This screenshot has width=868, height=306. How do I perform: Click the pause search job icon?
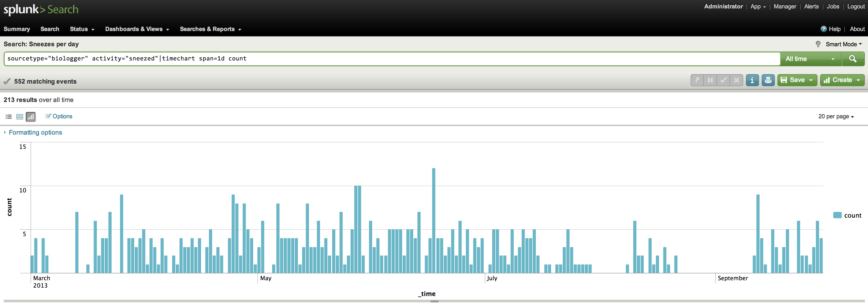click(x=710, y=80)
